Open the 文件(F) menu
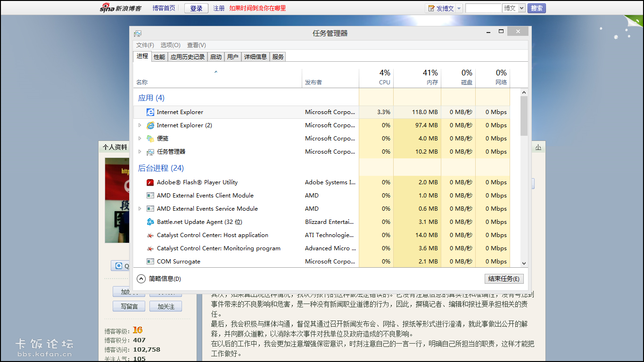Viewport: 644px width, 362px height. [145, 45]
